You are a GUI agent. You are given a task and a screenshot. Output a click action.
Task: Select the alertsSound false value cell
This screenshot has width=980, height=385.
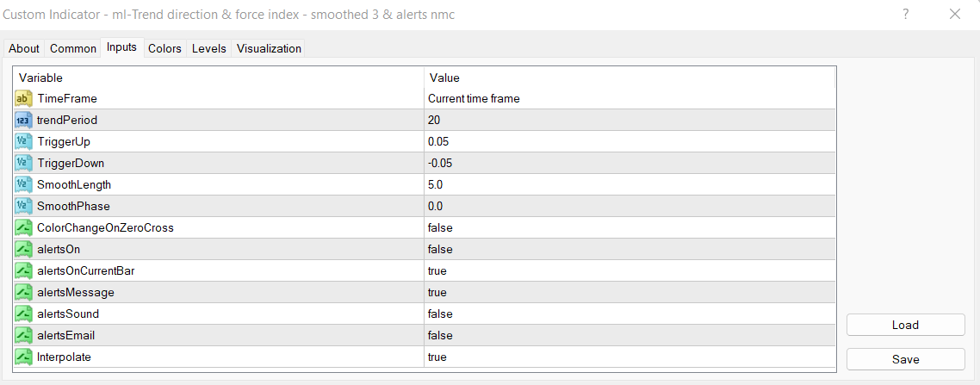629,314
